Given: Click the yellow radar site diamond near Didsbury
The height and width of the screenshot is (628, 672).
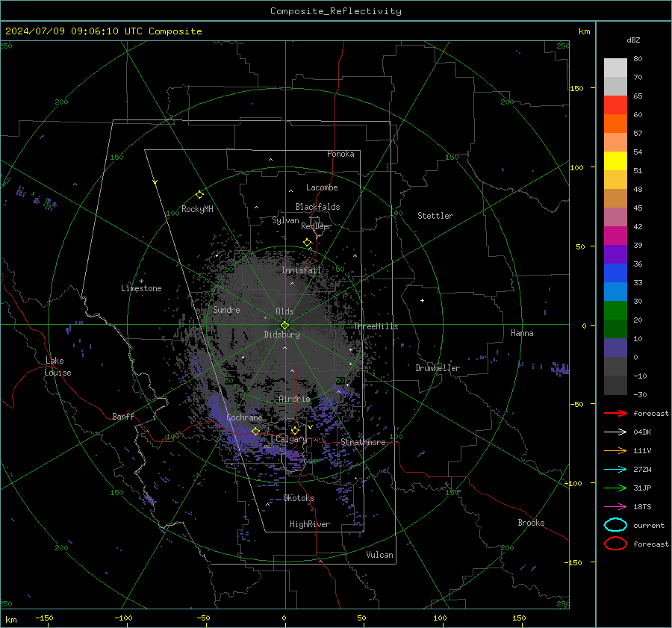Looking at the screenshot, I should [284, 326].
